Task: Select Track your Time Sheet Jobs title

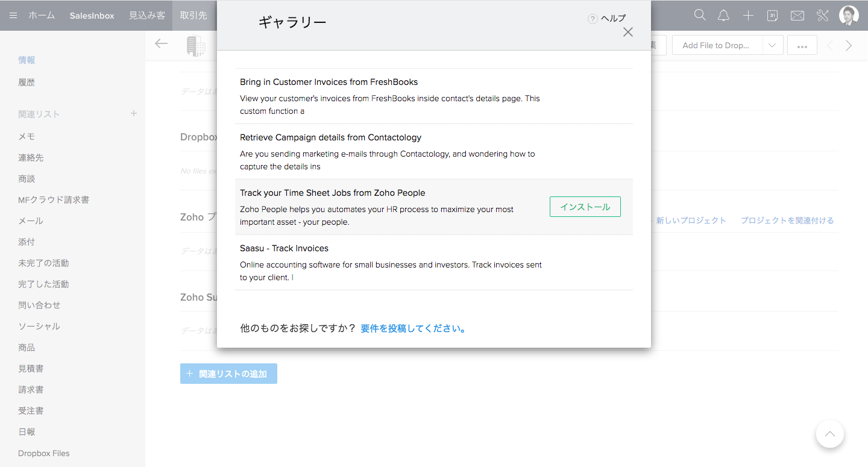Action: 333,193
